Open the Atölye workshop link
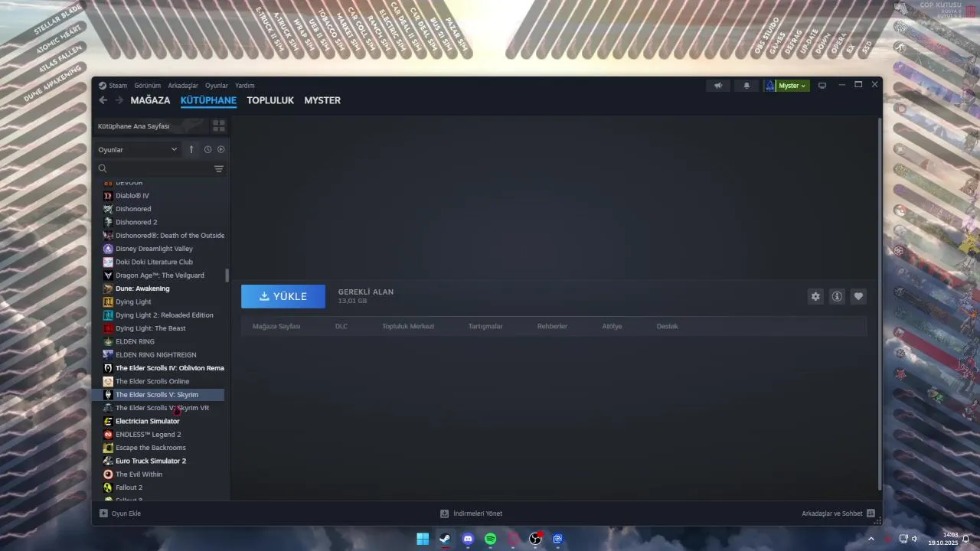Image resolution: width=980 pixels, height=551 pixels. coord(612,326)
